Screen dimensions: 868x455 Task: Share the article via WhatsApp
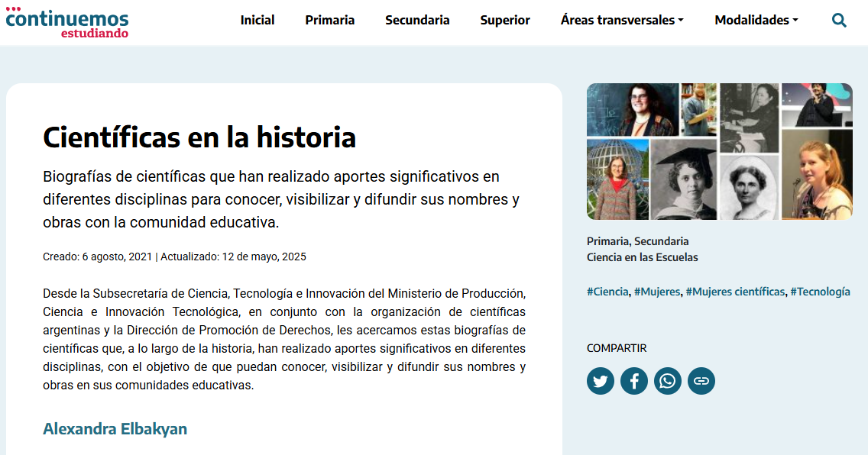click(668, 381)
